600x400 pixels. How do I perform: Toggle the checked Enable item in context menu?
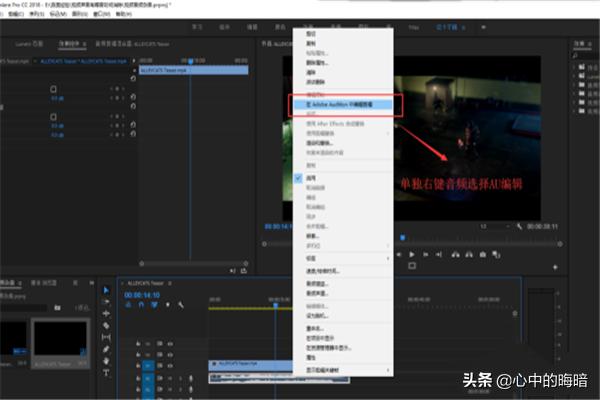(343, 178)
